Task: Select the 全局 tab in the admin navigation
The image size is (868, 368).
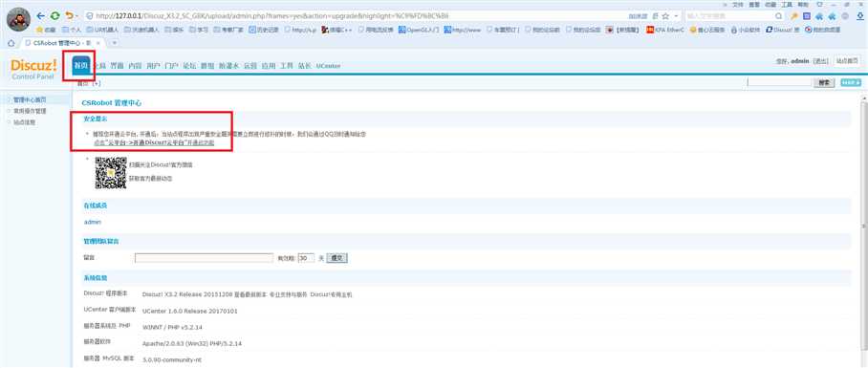Action: click(99, 66)
